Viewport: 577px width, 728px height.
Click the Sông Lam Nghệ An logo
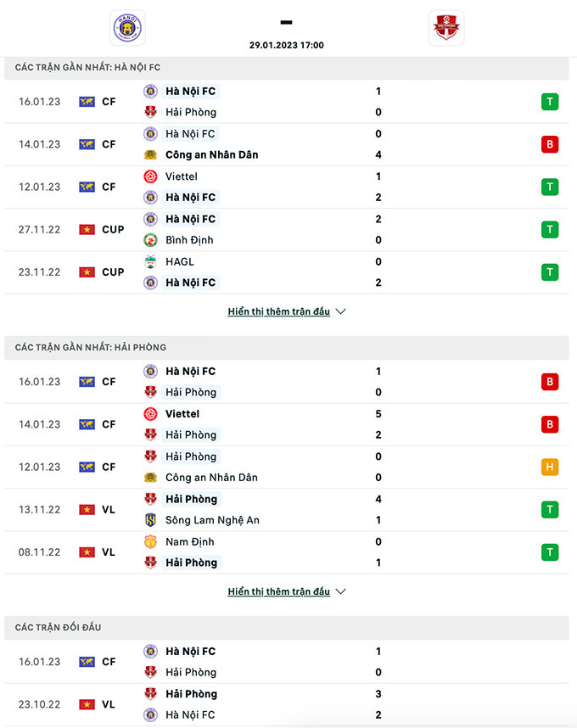click(150, 520)
